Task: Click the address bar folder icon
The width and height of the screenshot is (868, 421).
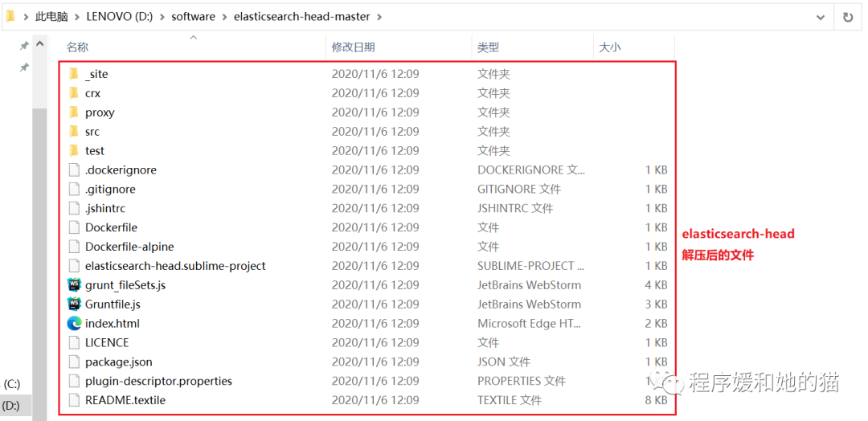Action: 10,17
